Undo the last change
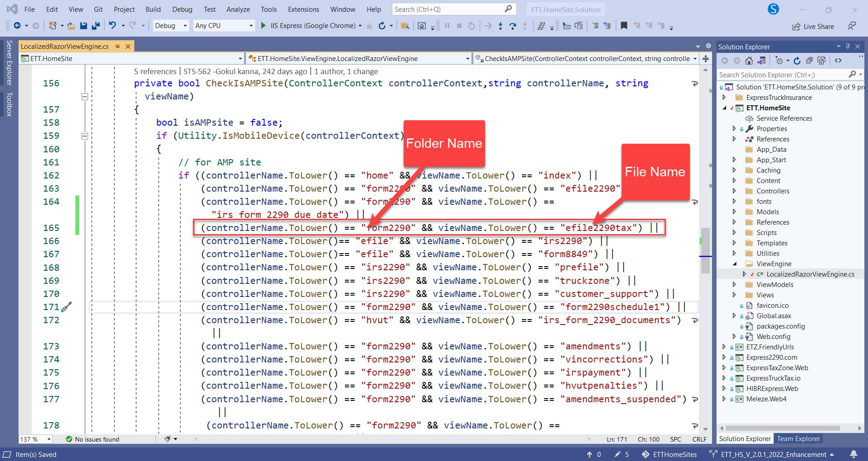868x461 pixels. click(x=113, y=26)
